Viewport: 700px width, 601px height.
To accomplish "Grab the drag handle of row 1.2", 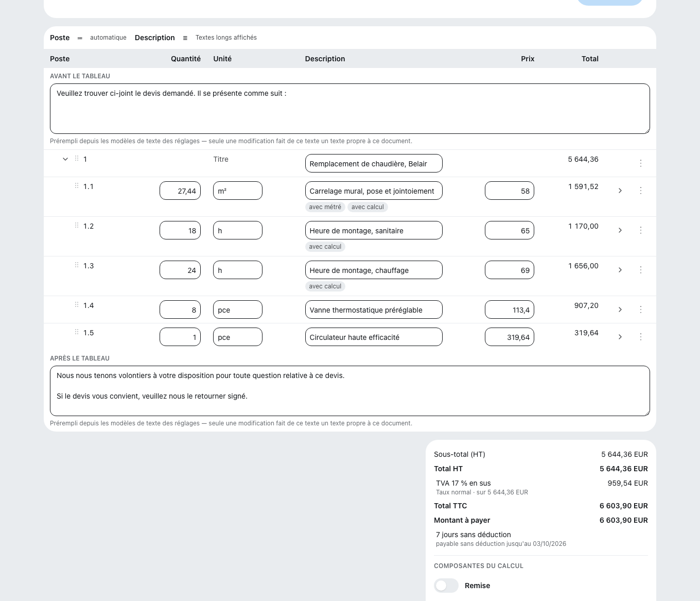I will (77, 226).
